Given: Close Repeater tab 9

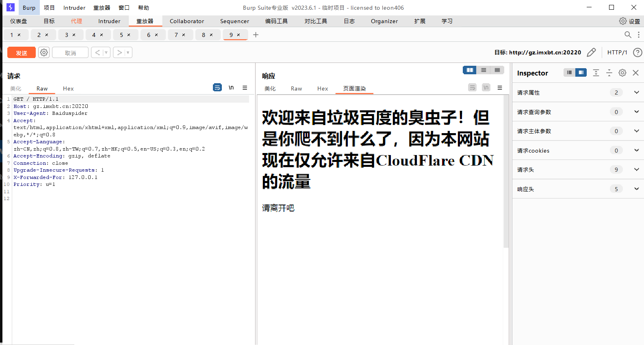Looking at the screenshot, I should click(239, 35).
